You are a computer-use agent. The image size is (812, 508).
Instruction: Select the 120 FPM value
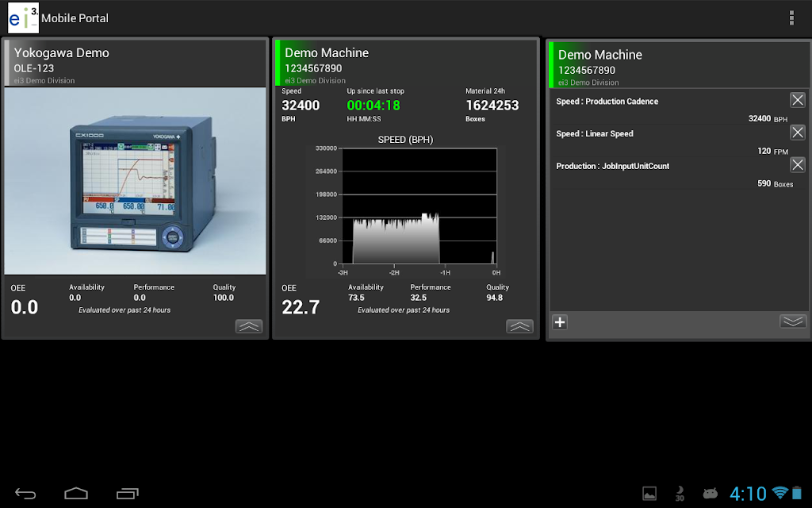coord(772,152)
